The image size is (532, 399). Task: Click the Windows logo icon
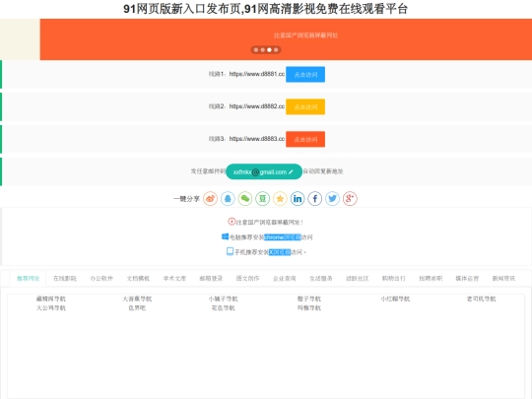[x=225, y=236]
